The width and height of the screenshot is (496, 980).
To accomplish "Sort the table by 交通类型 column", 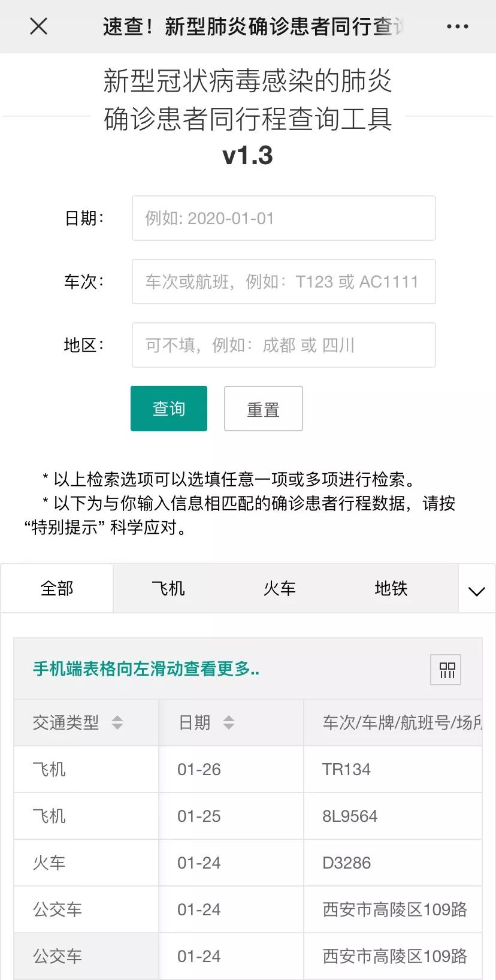I will pos(119,723).
